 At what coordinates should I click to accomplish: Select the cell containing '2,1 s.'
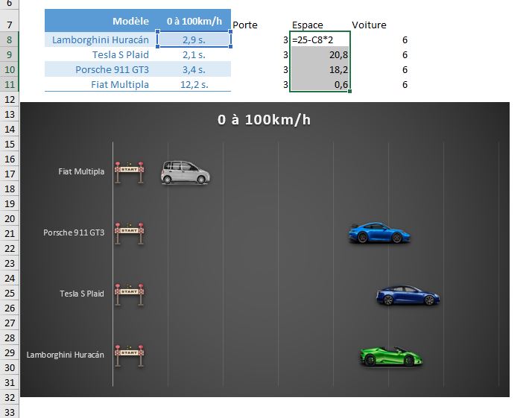point(194,54)
